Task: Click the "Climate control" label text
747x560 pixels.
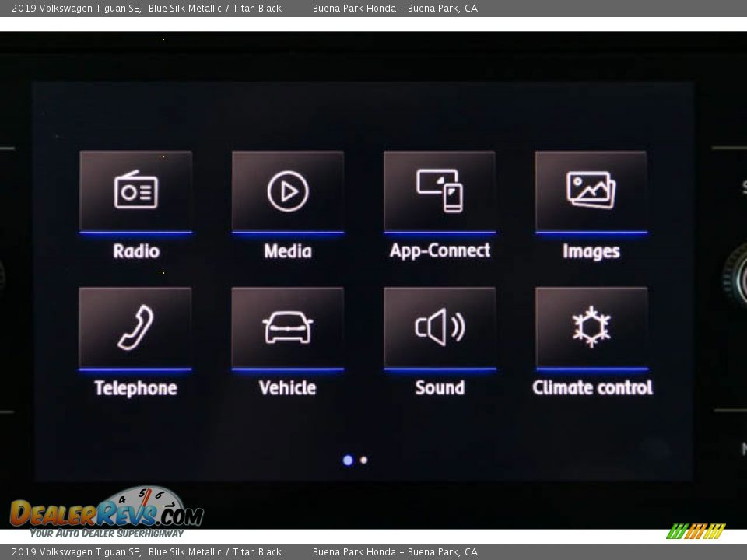Action: click(592, 387)
